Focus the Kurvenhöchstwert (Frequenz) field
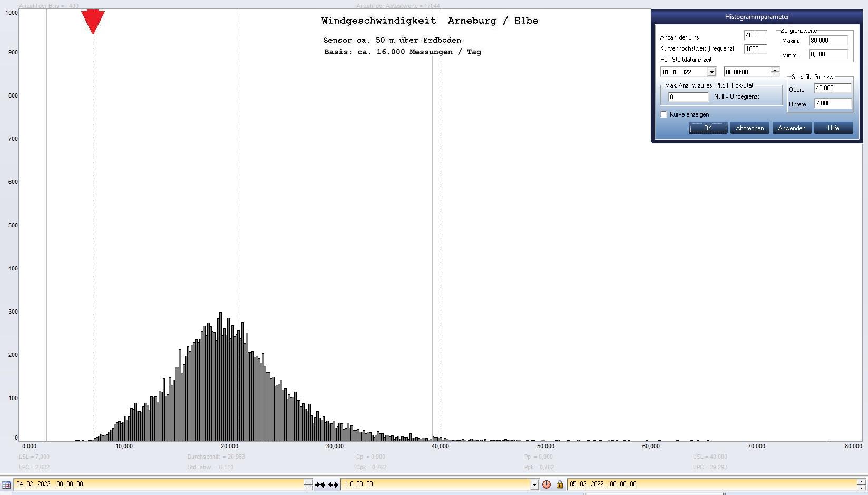868x495 pixels. [755, 48]
